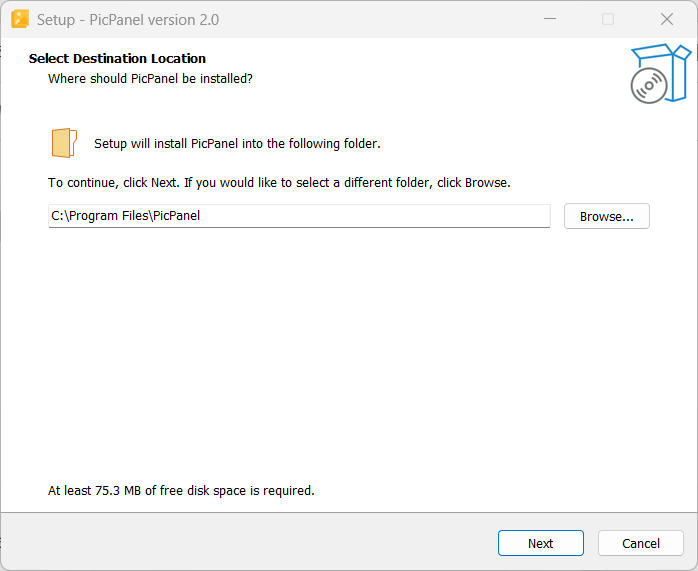The width and height of the screenshot is (698, 571).
Task: Focus the destination folder path field
Action: point(299,216)
